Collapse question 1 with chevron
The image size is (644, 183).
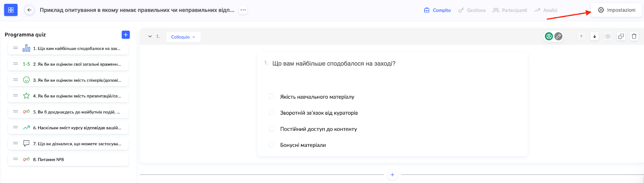pyautogui.click(x=150, y=37)
